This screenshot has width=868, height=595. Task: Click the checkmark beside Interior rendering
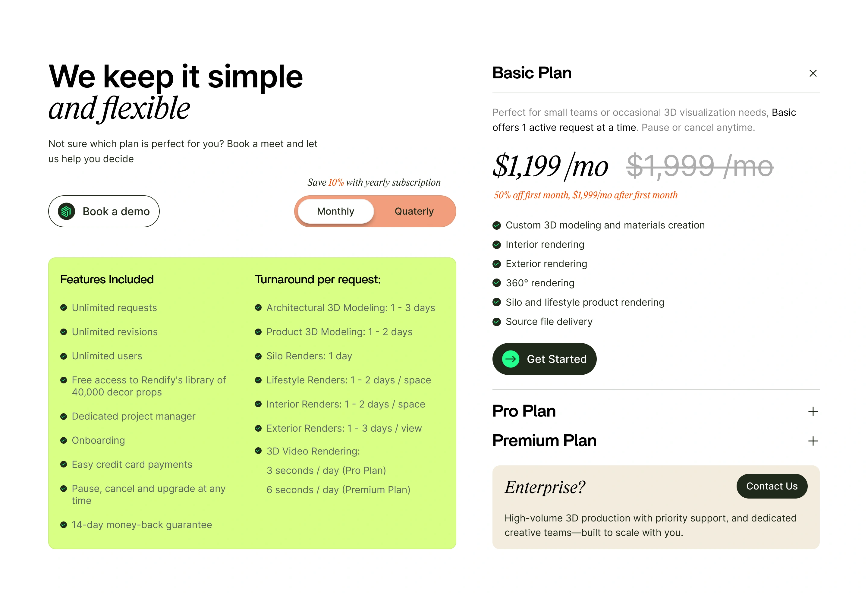(497, 244)
